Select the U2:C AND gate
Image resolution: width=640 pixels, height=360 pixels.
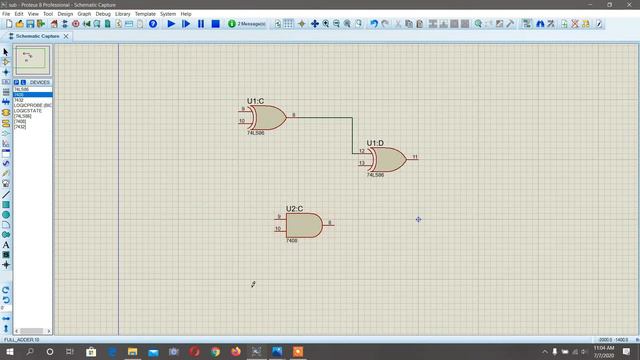point(304,225)
